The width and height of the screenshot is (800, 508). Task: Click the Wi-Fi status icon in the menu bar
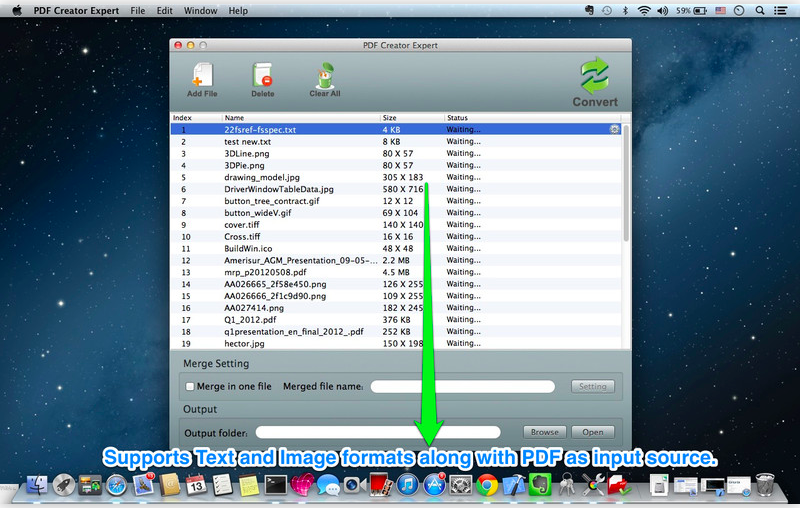coord(644,10)
